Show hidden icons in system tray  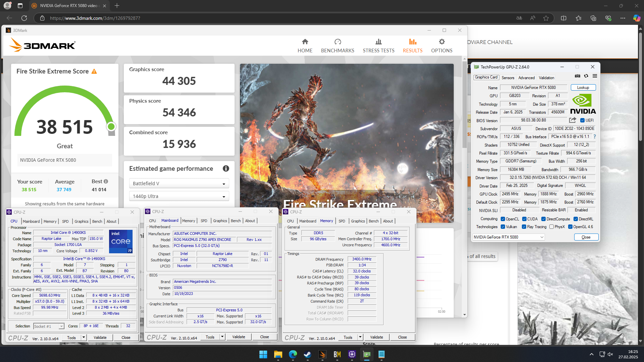[x=591, y=354]
